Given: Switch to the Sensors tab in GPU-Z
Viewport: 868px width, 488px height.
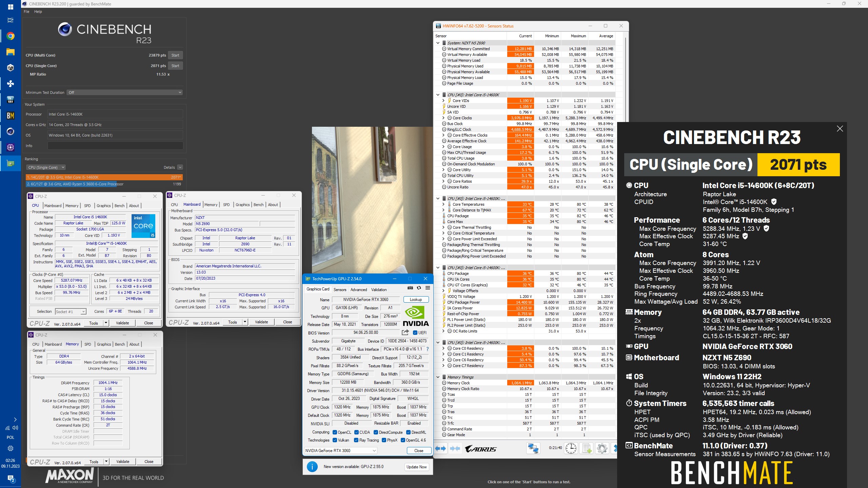Looking at the screenshot, I should coord(340,290).
